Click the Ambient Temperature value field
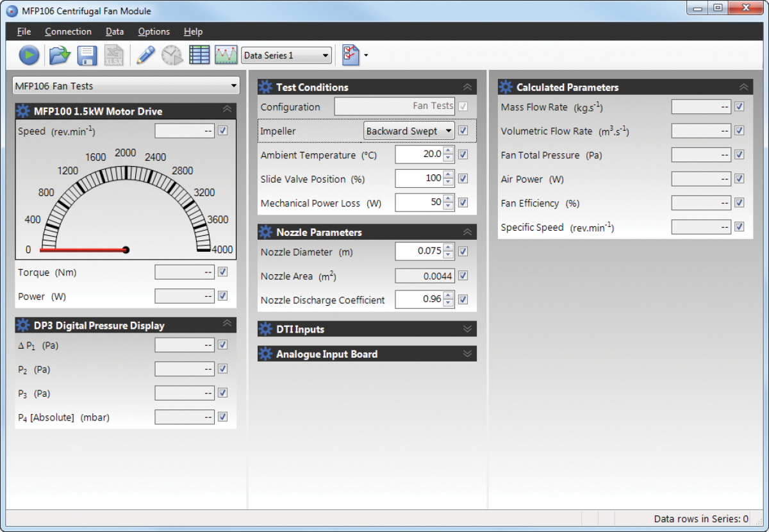 point(419,154)
